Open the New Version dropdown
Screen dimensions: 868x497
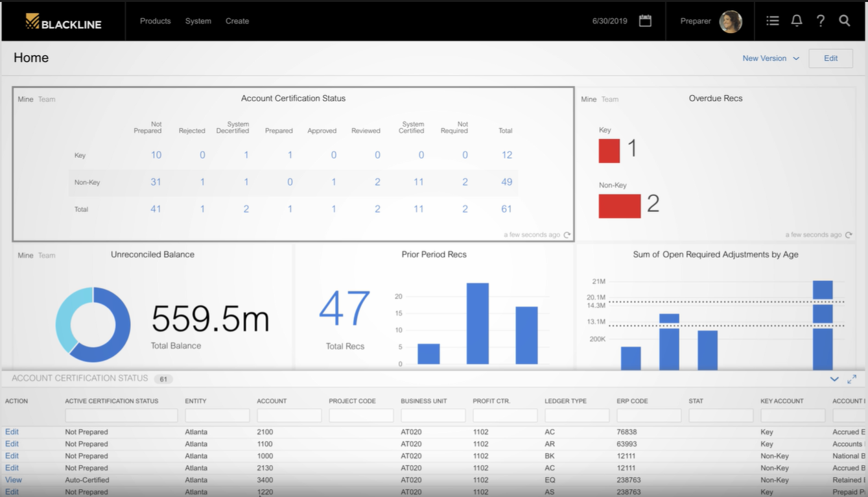pyautogui.click(x=769, y=58)
